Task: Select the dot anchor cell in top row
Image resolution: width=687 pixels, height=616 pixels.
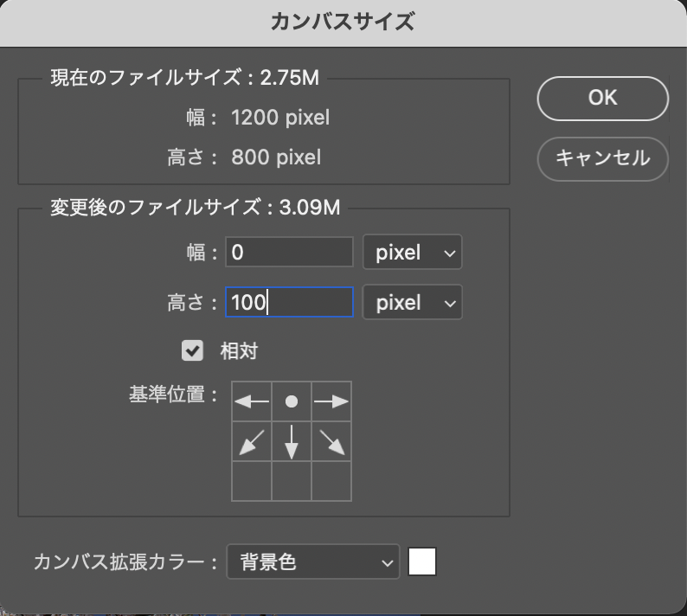Action: (292, 401)
